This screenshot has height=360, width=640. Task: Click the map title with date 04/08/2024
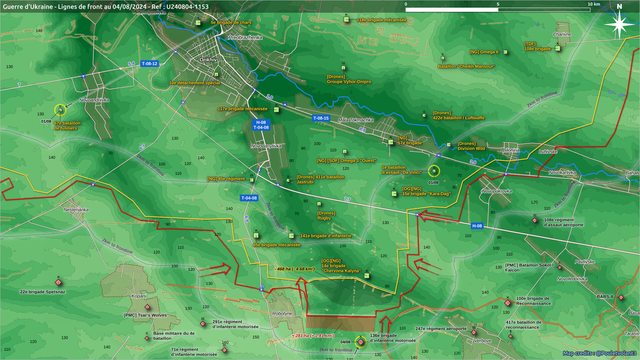coord(105,7)
